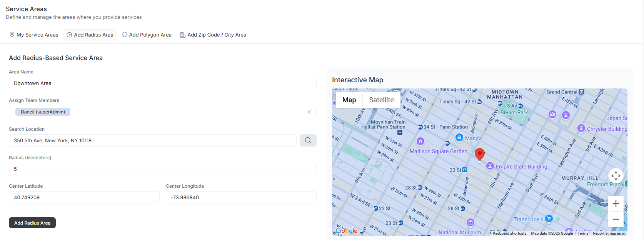Switch the map to Map view

tap(349, 100)
